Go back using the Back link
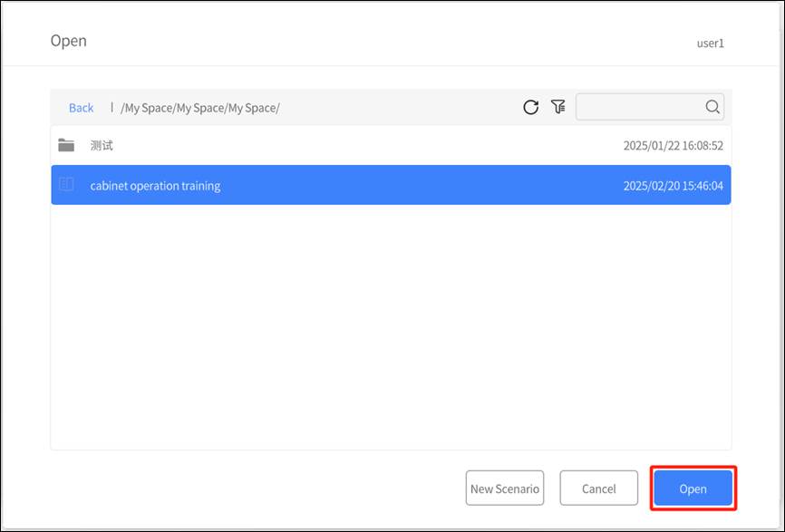This screenshot has width=785, height=532. click(81, 108)
